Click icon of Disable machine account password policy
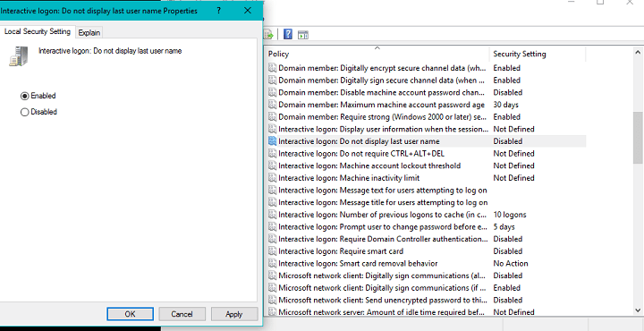The height and width of the screenshot is (331, 644). (272, 92)
